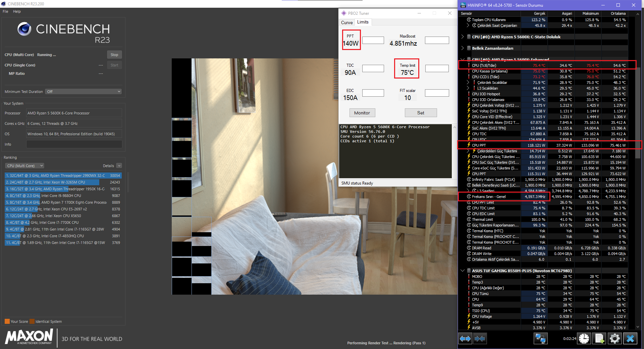The image size is (644, 349).
Task: Collapse ASUS TUF GAMING B550M-PLUS group
Action: (463, 270)
